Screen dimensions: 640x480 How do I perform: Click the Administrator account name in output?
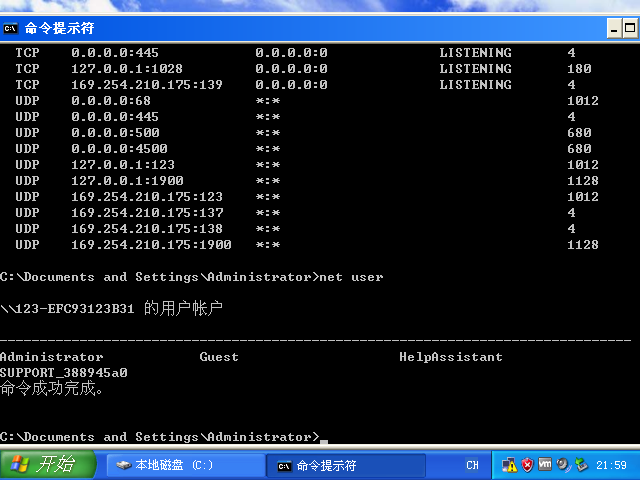pos(51,357)
